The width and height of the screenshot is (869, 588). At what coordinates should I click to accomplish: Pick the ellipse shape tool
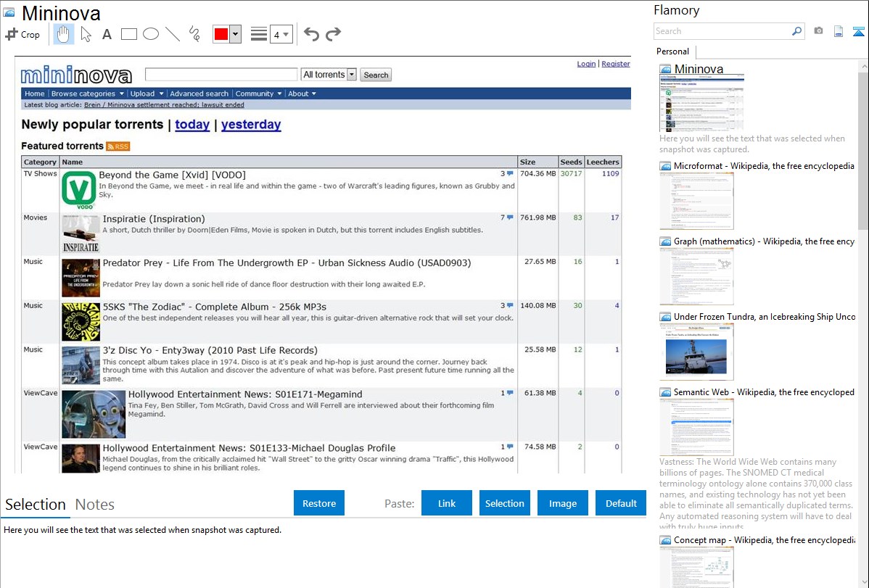(150, 34)
